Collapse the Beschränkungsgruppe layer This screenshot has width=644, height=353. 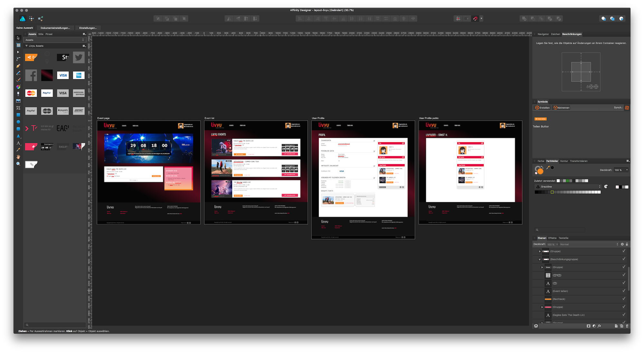[540, 259]
